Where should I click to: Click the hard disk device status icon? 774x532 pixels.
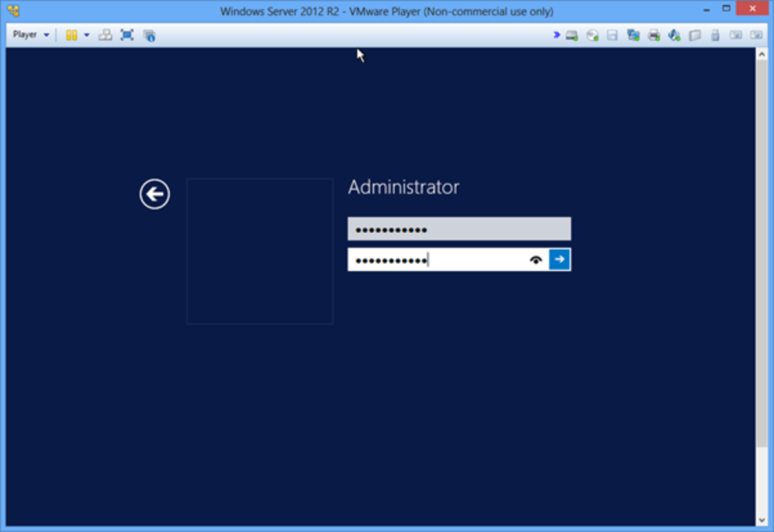(571, 35)
